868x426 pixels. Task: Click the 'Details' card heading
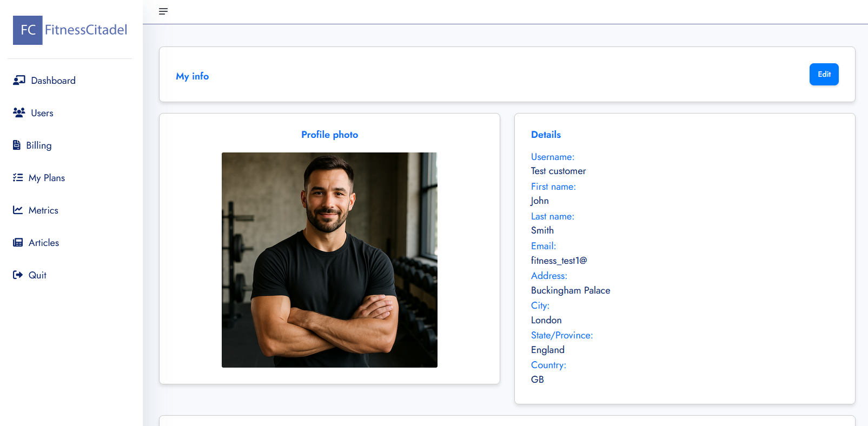[546, 135]
